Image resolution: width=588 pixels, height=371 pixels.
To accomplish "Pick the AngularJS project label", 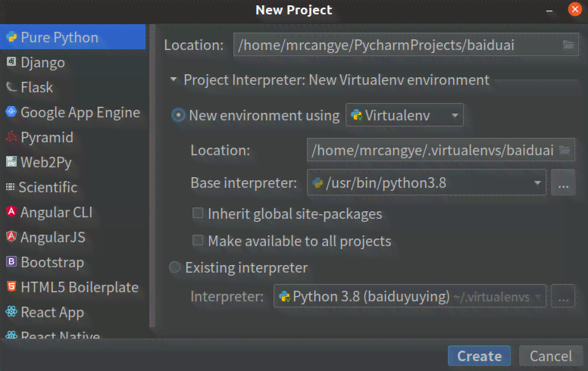I will pyautogui.click(x=53, y=237).
